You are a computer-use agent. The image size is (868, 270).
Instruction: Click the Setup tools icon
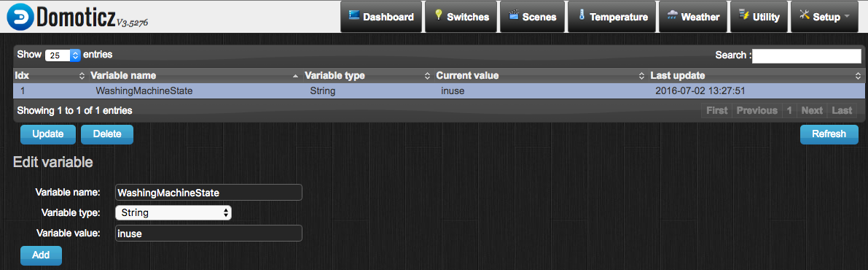[x=805, y=15]
